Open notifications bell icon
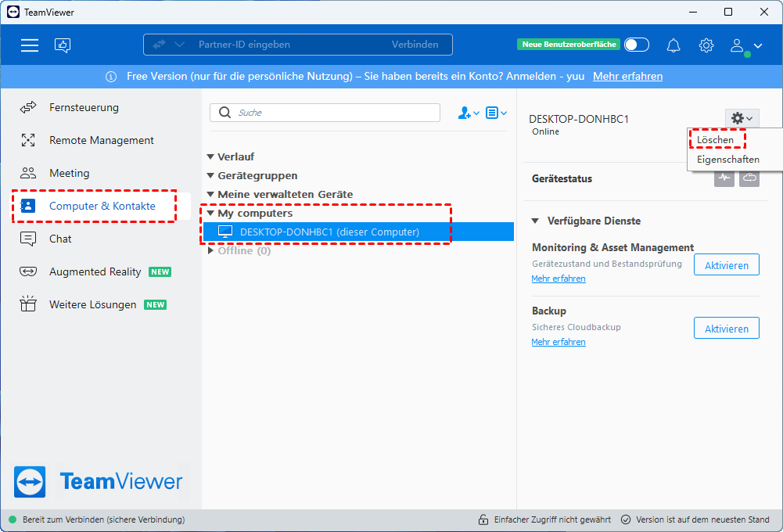This screenshot has width=783, height=532. (673, 45)
